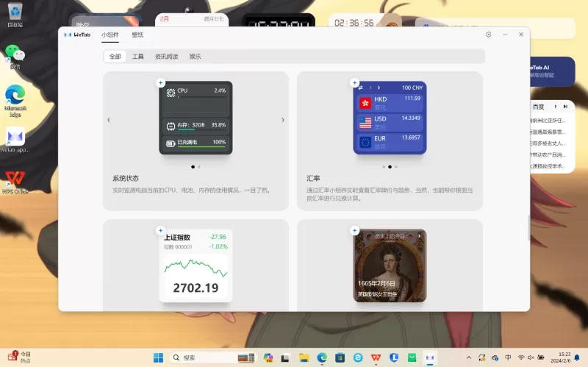The width and height of the screenshot is (588, 367).
Task: Open WPS Office from desktop
Action: tap(15, 179)
